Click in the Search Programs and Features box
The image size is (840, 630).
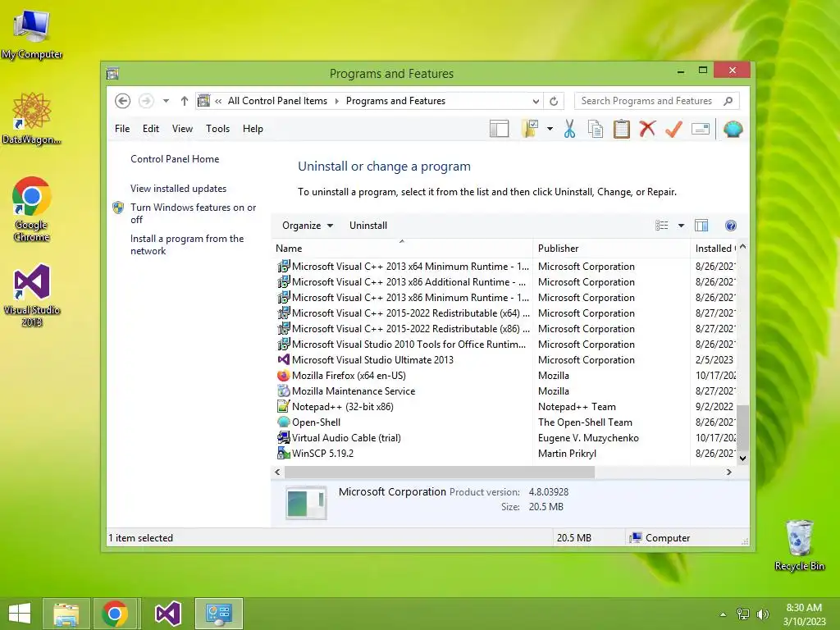tap(646, 101)
